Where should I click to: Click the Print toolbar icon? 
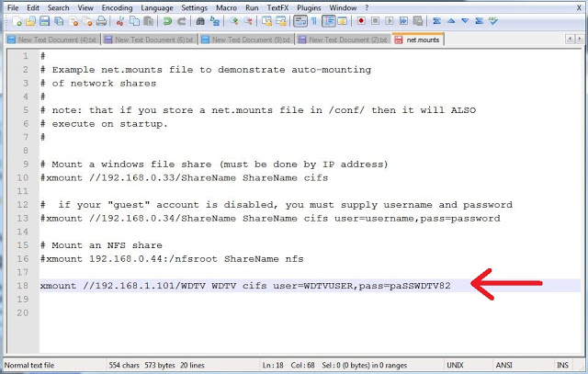[x=103, y=20]
